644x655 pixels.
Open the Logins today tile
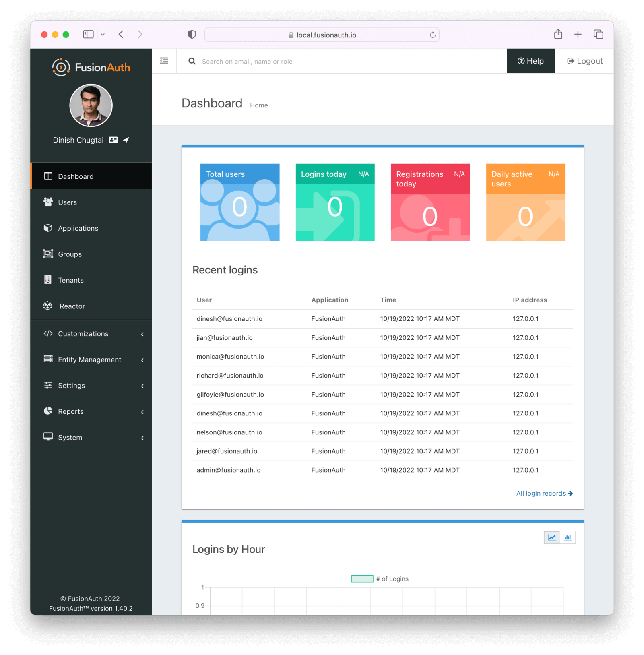point(335,202)
